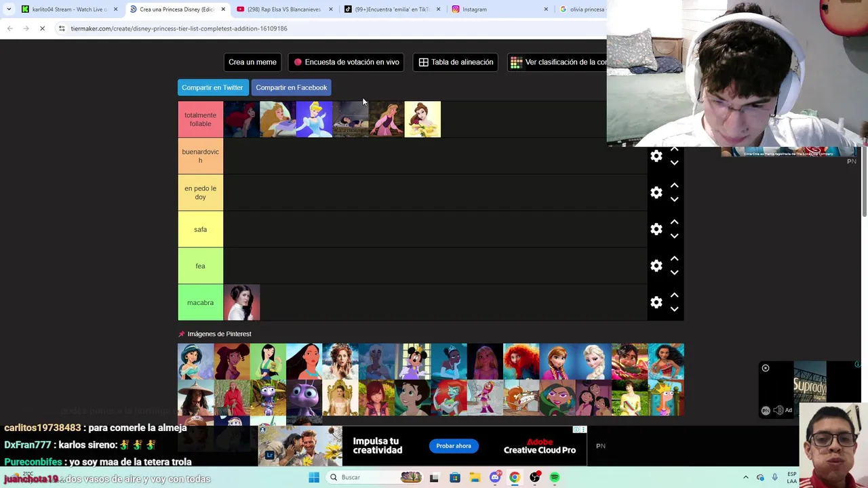Share with Compartir en Facebook button
The height and width of the screenshot is (488, 868).
[292, 87]
